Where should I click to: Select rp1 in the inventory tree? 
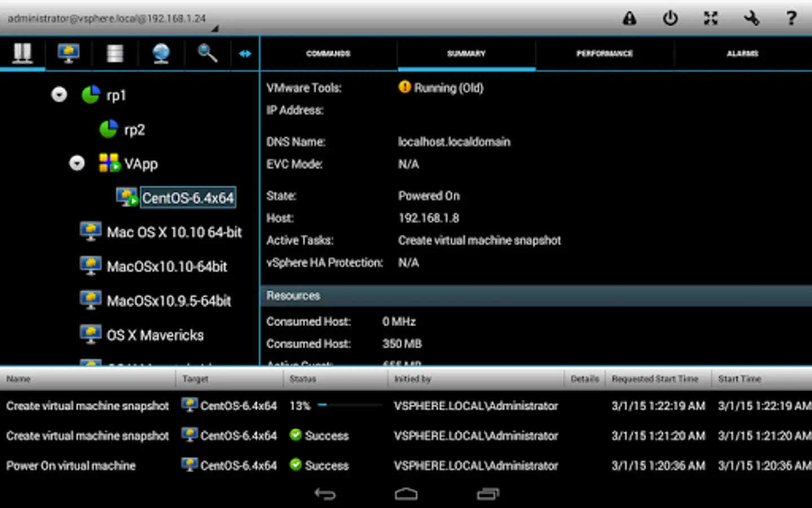tap(116, 95)
